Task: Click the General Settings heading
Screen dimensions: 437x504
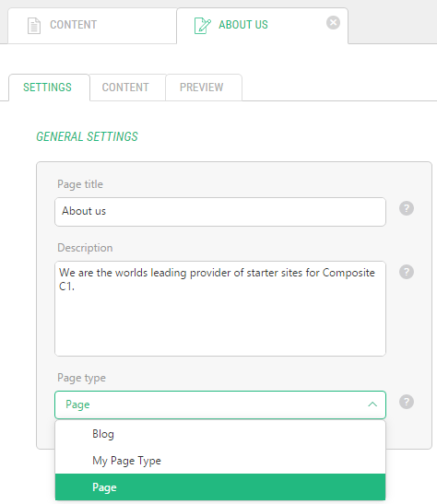Action: [88, 136]
